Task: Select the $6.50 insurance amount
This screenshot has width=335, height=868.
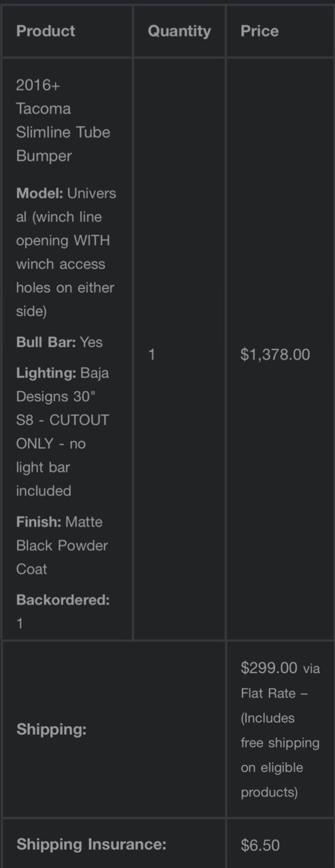Action: tap(260, 846)
